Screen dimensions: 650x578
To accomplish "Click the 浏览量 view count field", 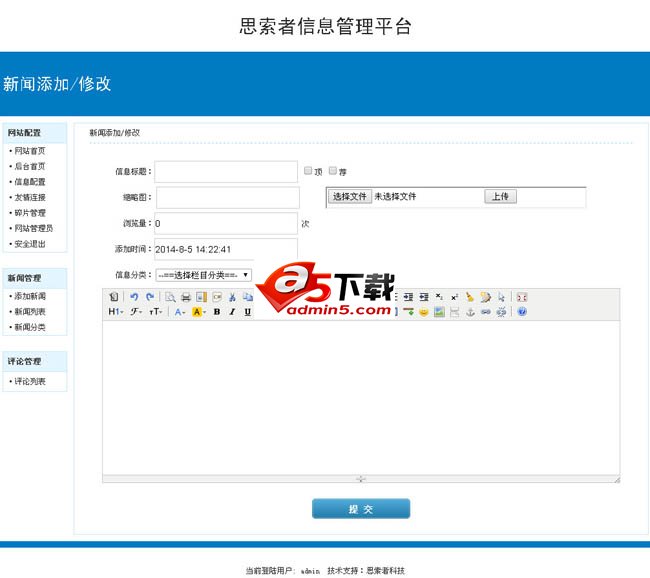I will coord(226,223).
